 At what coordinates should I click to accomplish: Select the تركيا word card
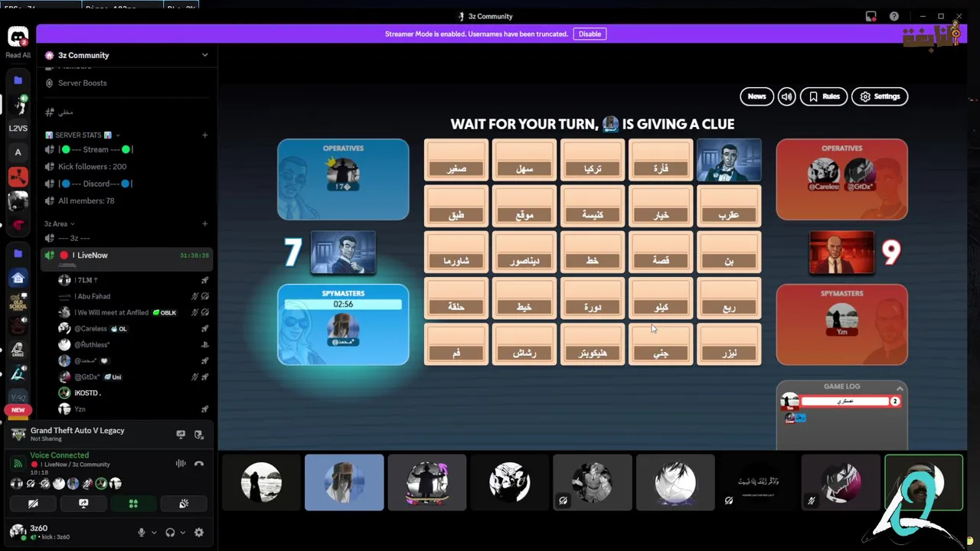pos(593,160)
